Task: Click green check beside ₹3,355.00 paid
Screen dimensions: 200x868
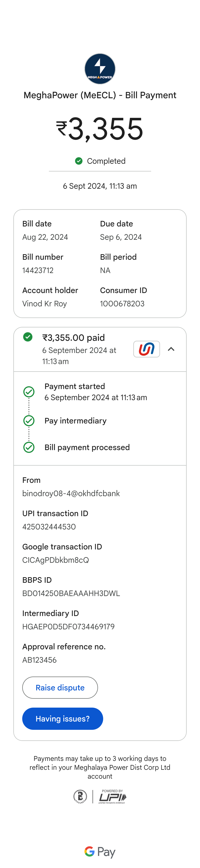Action: [x=28, y=337]
